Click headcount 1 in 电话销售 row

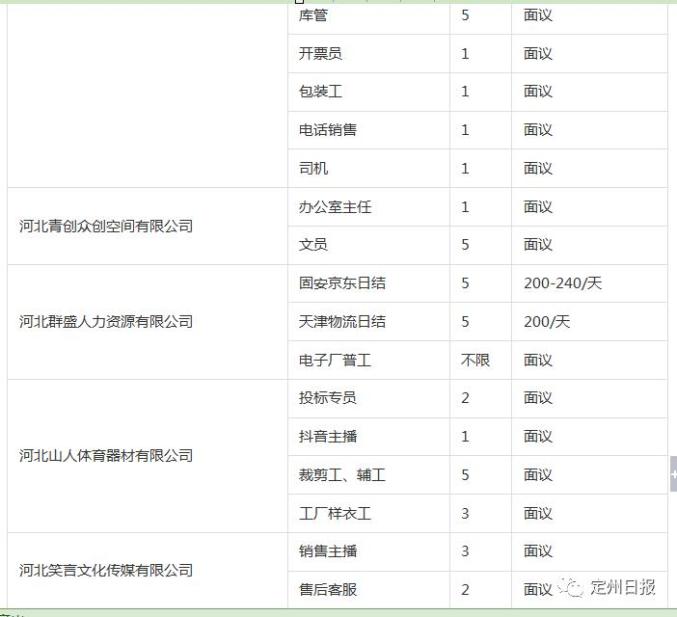pos(465,130)
